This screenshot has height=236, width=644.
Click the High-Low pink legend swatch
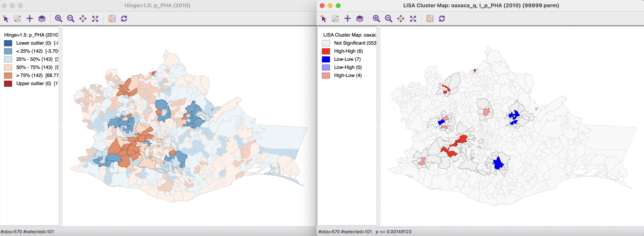point(326,75)
